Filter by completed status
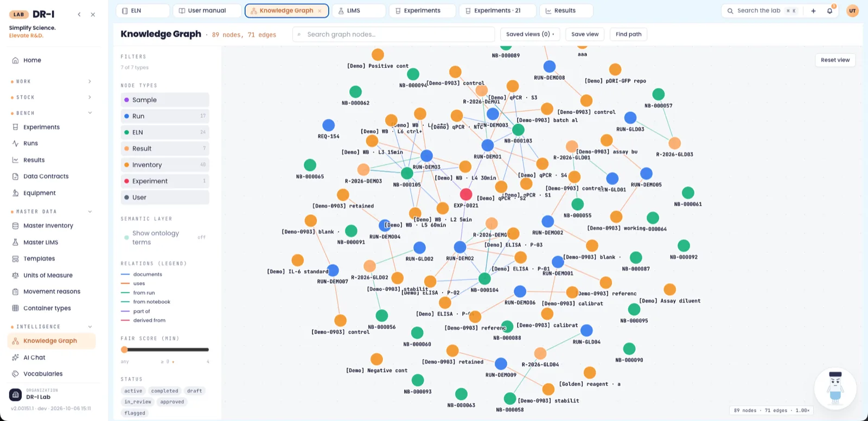This screenshot has width=868, height=421. 165,391
